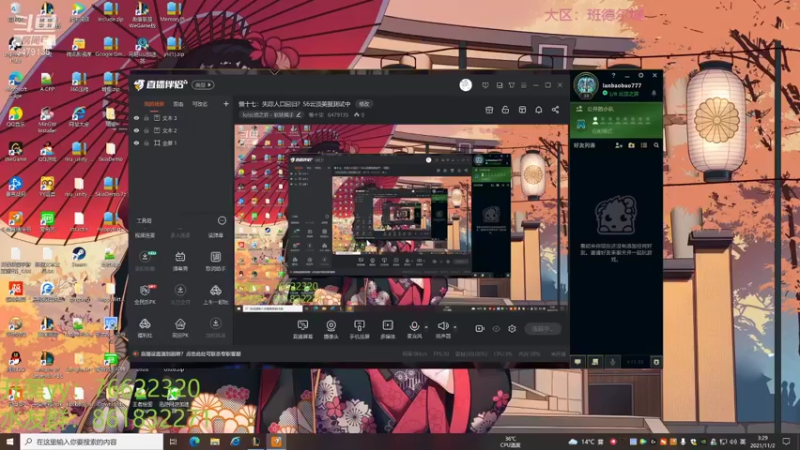
Task: Click the taskbar search box
Action: [92, 442]
